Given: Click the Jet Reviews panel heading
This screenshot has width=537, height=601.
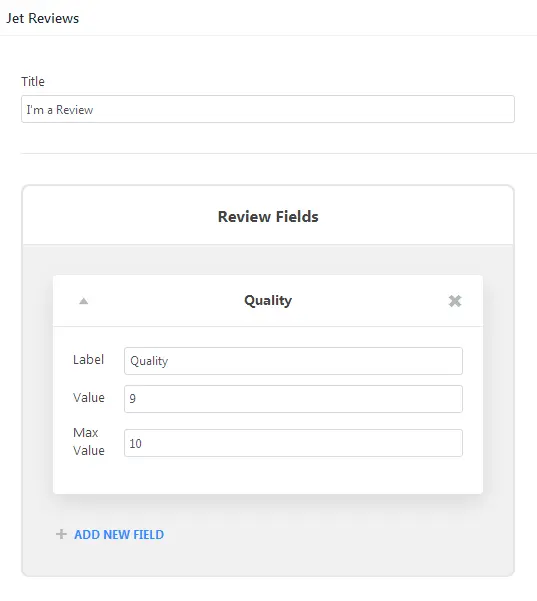Looking at the screenshot, I should 43,18.
